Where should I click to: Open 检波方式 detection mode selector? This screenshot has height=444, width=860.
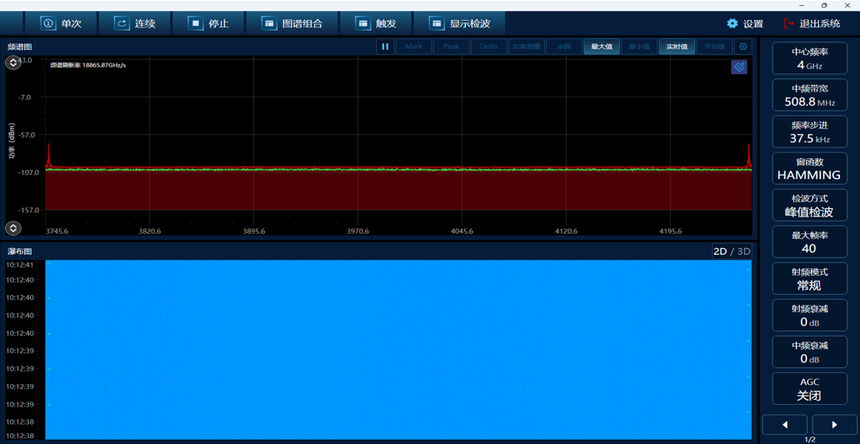[808, 205]
